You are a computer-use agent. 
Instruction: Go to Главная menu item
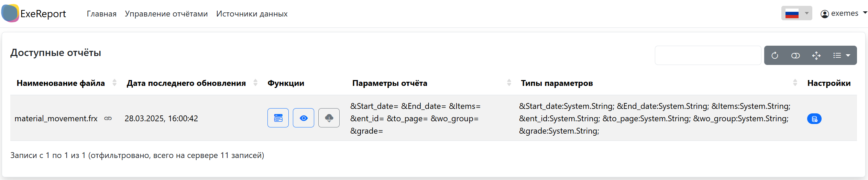click(101, 14)
